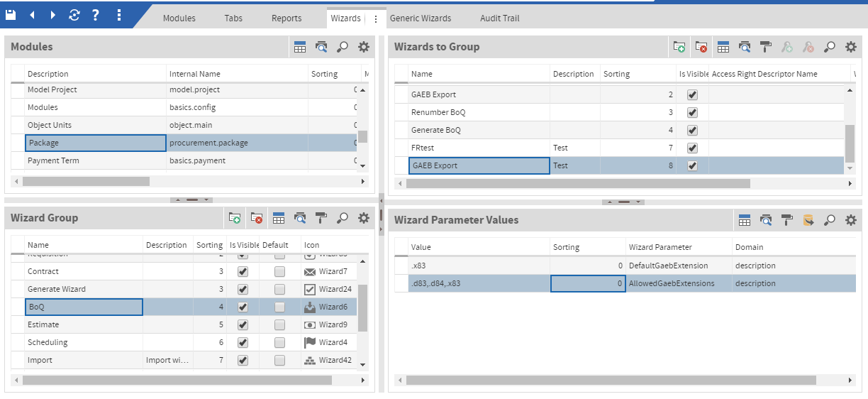Click the orange database icon in Wizard Parameter Values
The height and width of the screenshot is (399, 868).
click(x=808, y=220)
